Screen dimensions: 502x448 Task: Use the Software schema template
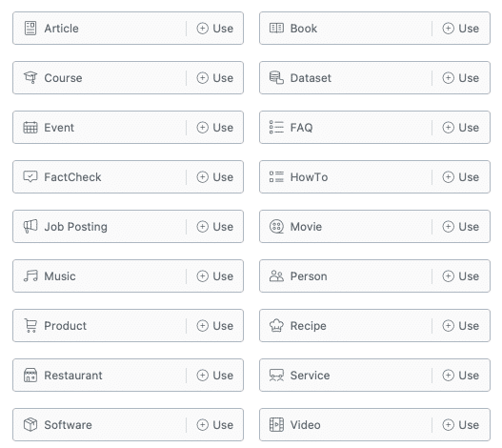(215, 424)
